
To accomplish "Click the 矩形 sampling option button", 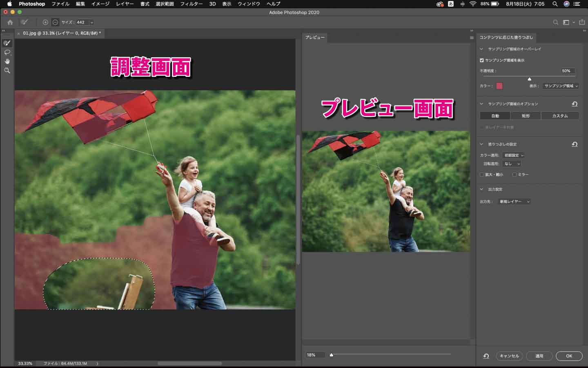I will click(x=526, y=116).
